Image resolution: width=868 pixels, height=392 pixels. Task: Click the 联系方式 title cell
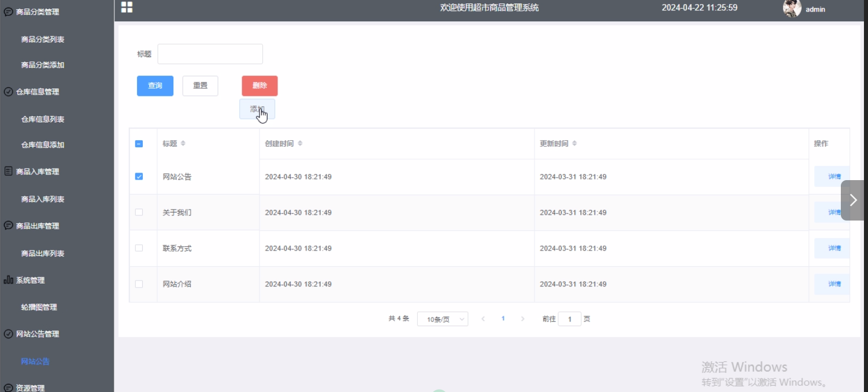point(177,248)
